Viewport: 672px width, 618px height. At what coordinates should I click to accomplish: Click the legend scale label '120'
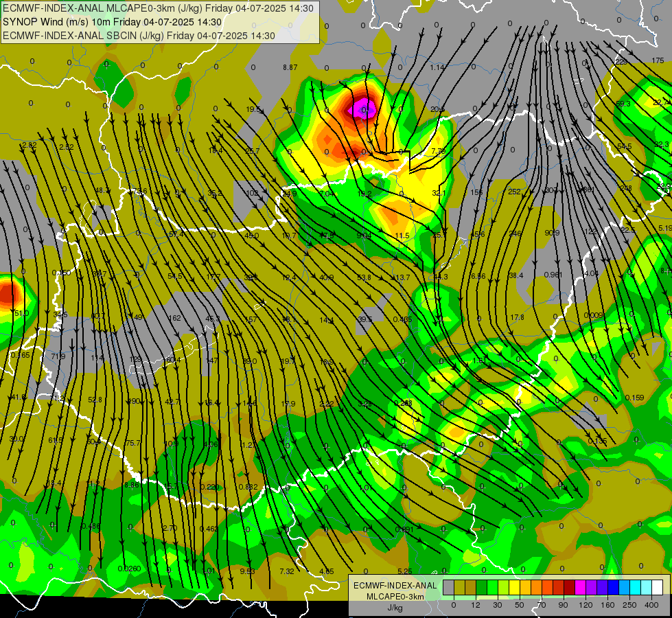click(586, 605)
